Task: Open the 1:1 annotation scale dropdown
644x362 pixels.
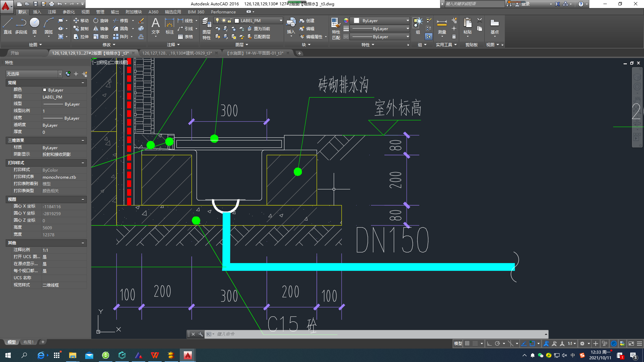Action: click(572, 344)
